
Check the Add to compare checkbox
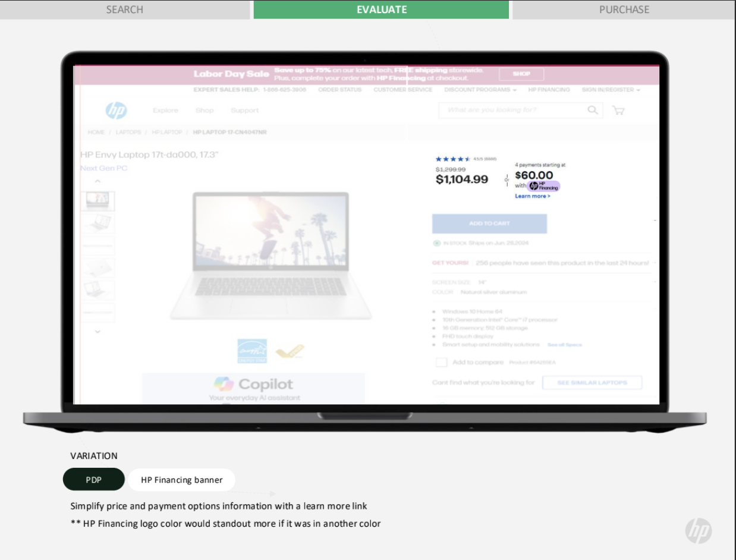pyautogui.click(x=442, y=363)
